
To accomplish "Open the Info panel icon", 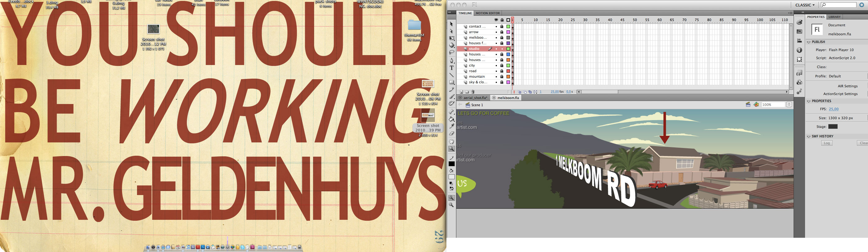I will 799,50.
